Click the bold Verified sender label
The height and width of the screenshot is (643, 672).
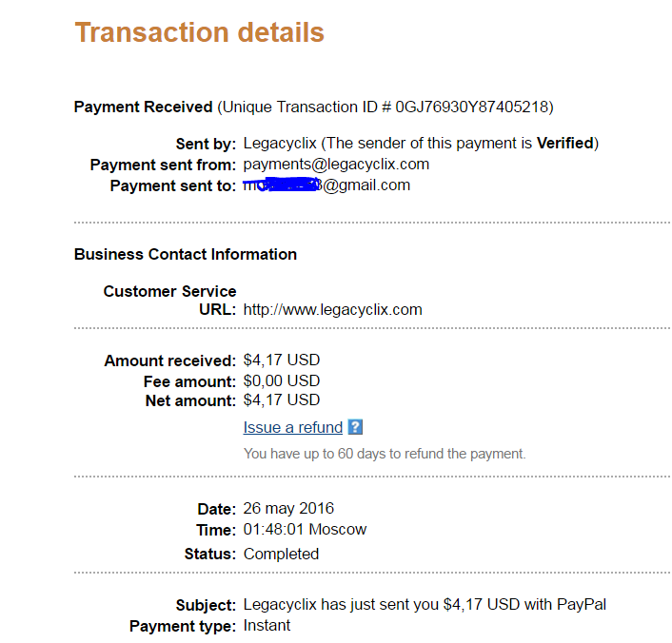click(x=565, y=143)
